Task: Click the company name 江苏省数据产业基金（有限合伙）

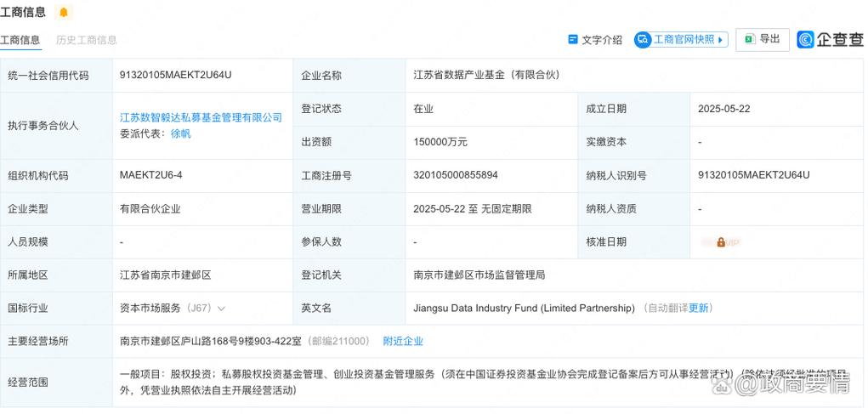Action: pyautogui.click(x=486, y=75)
